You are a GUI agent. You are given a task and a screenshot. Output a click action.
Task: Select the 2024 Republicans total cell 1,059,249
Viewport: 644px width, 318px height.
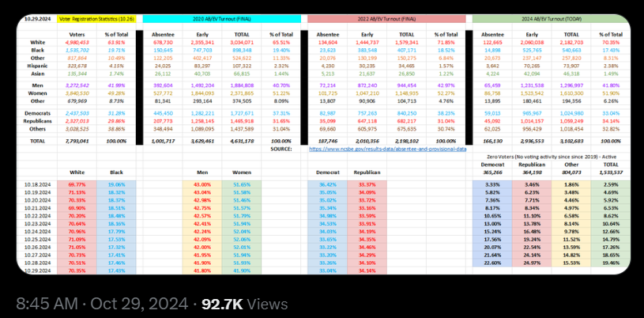(x=571, y=121)
